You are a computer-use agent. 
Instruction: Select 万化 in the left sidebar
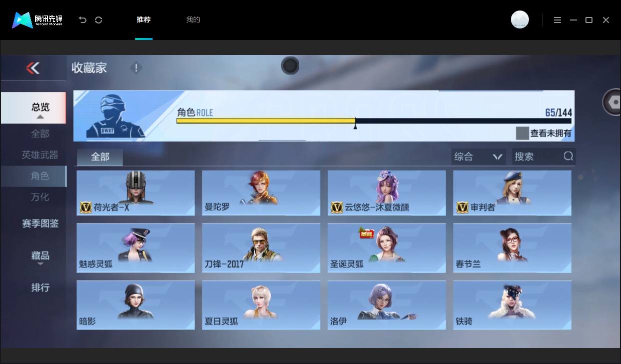(40, 197)
